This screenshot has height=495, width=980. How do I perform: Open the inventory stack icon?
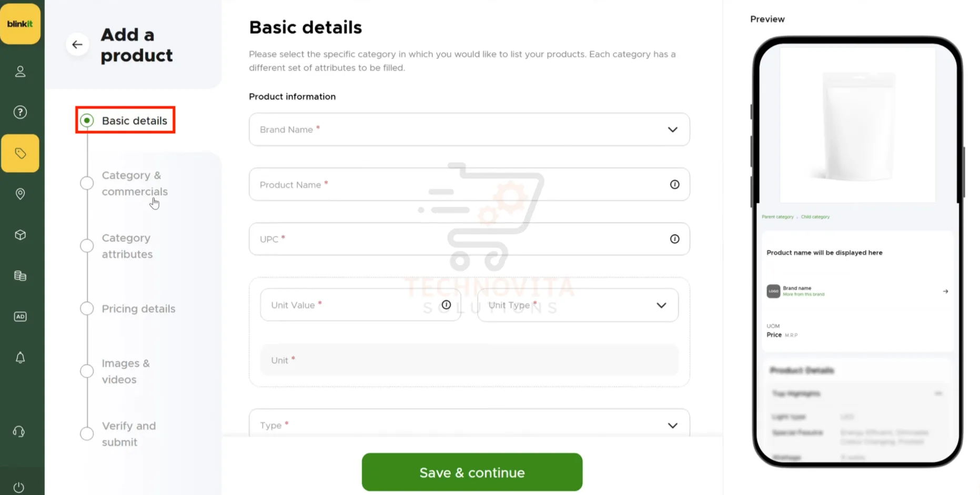[x=20, y=276]
